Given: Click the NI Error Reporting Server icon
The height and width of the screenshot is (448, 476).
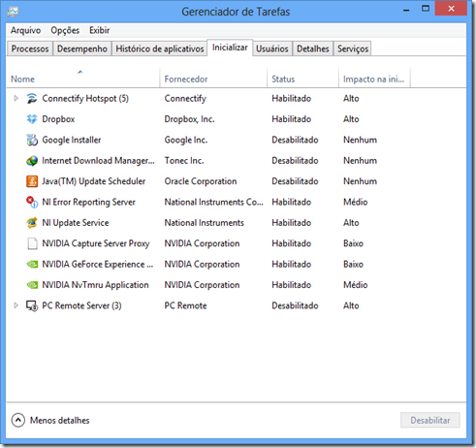Looking at the screenshot, I should 32,202.
